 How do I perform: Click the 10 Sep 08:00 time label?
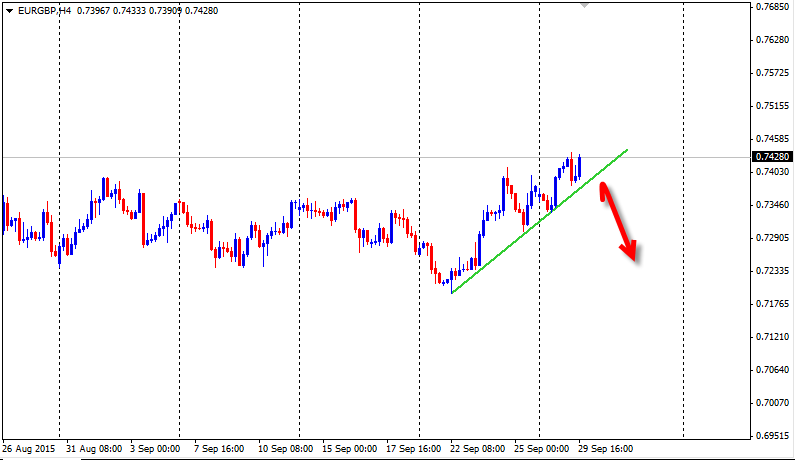[x=285, y=449]
